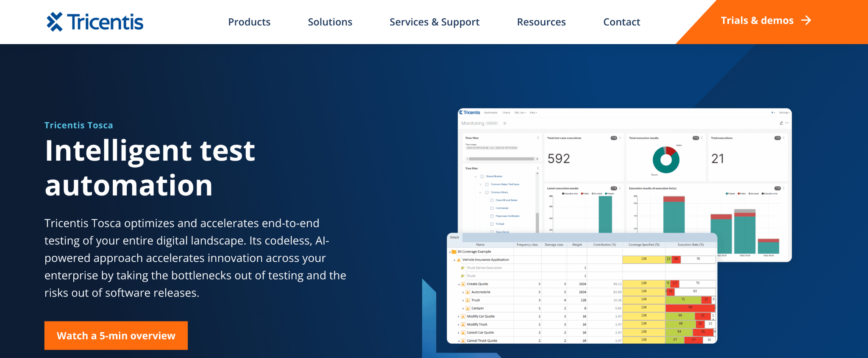Check the TCShell checkbox

click(x=492, y=224)
